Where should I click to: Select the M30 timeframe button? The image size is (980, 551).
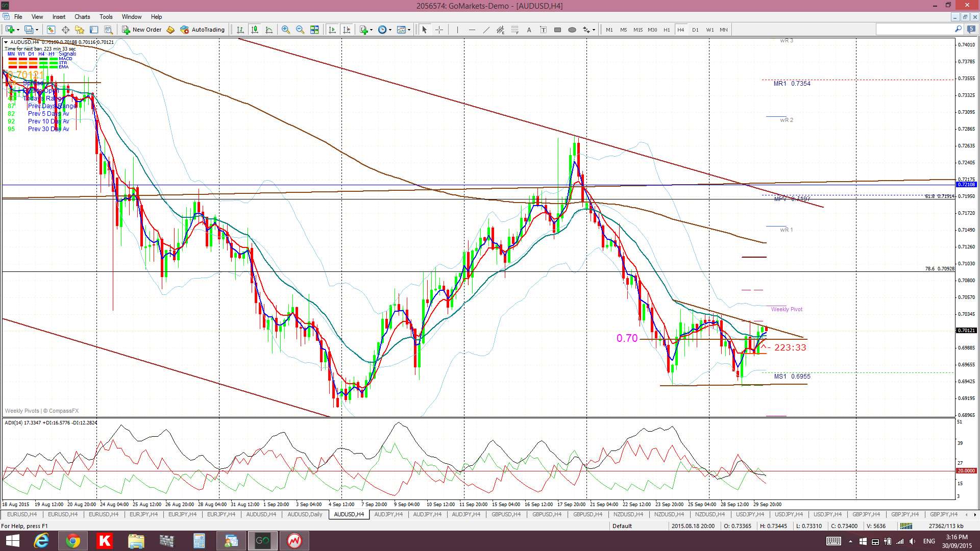652,30
